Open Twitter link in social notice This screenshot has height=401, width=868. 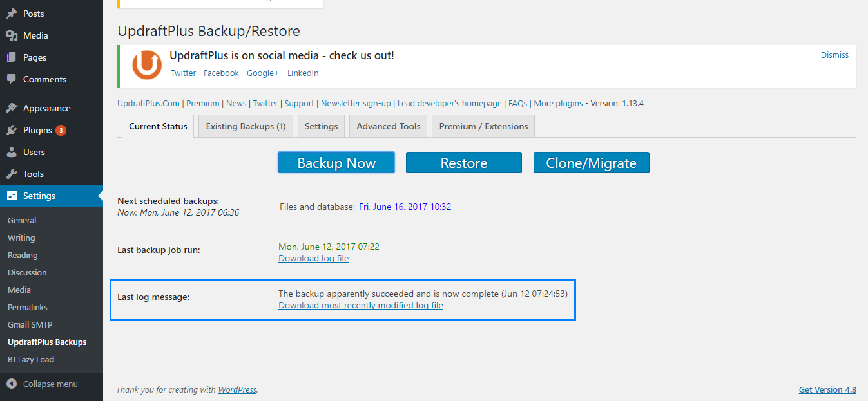tap(183, 73)
